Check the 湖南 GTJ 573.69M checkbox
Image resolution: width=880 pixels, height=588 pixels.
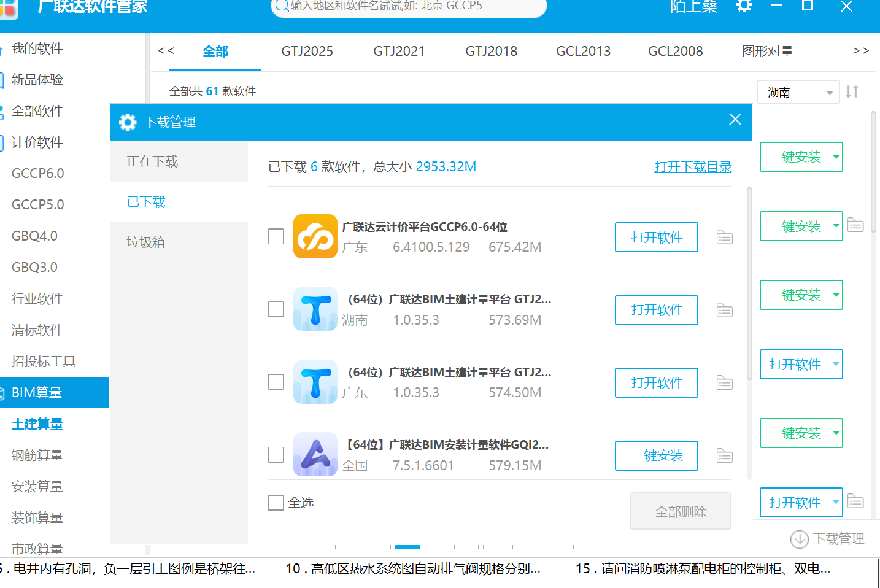[276, 309]
